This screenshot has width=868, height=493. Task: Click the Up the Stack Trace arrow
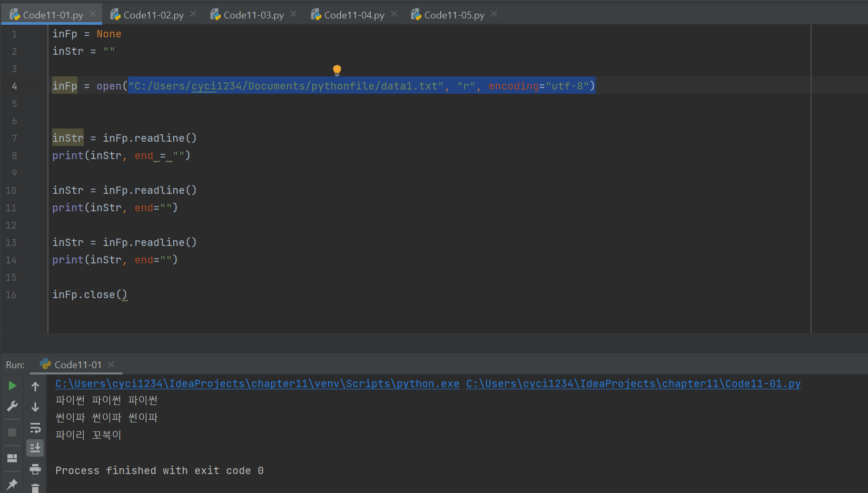[x=35, y=385]
